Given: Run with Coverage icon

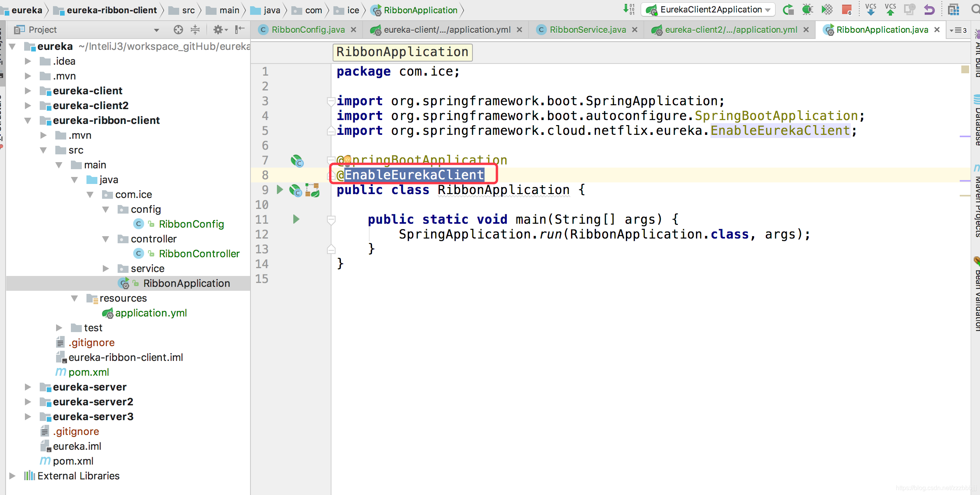Looking at the screenshot, I should click(x=827, y=10).
